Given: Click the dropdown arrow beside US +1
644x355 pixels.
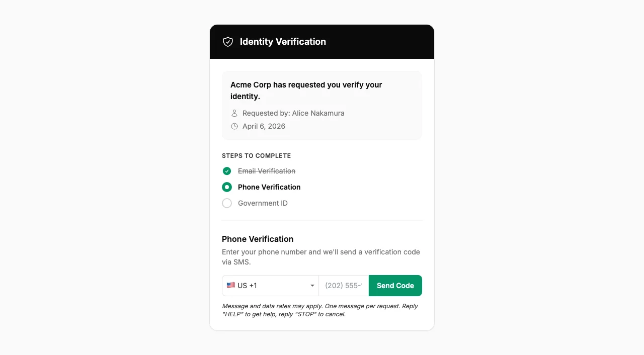Looking at the screenshot, I should (312, 285).
